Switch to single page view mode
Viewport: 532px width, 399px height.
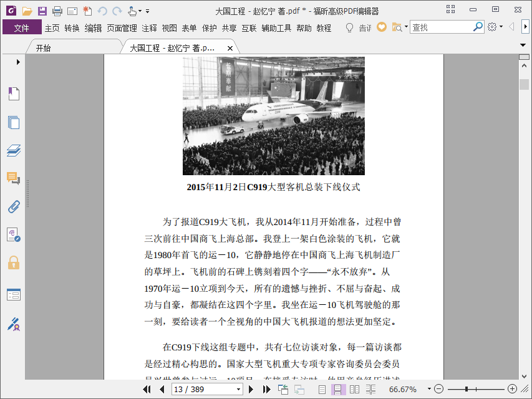tap(322, 390)
